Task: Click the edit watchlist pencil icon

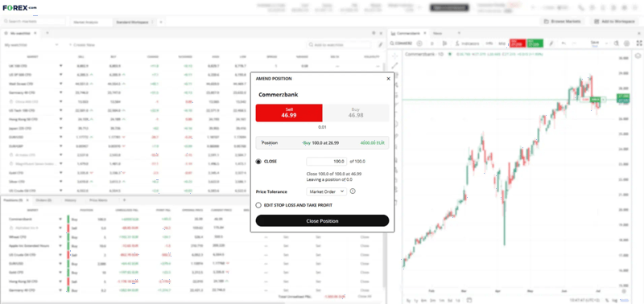Action: point(380,45)
